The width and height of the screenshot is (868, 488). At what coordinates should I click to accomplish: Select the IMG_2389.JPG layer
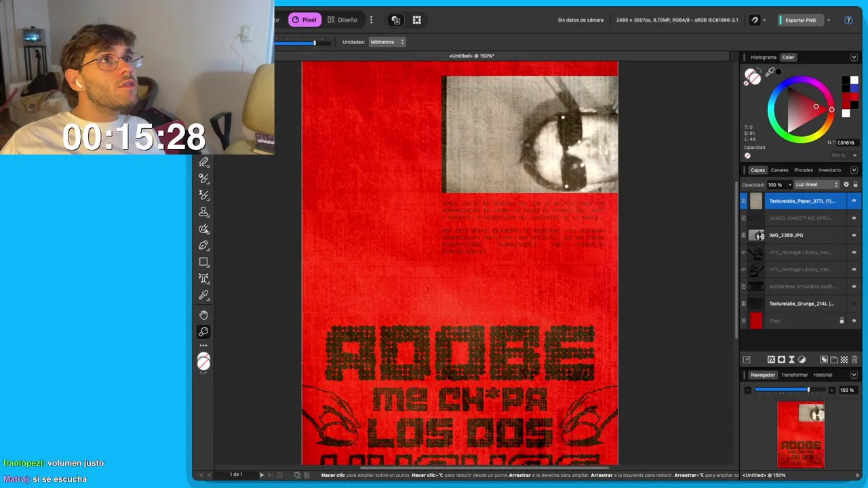click(799, 235)
